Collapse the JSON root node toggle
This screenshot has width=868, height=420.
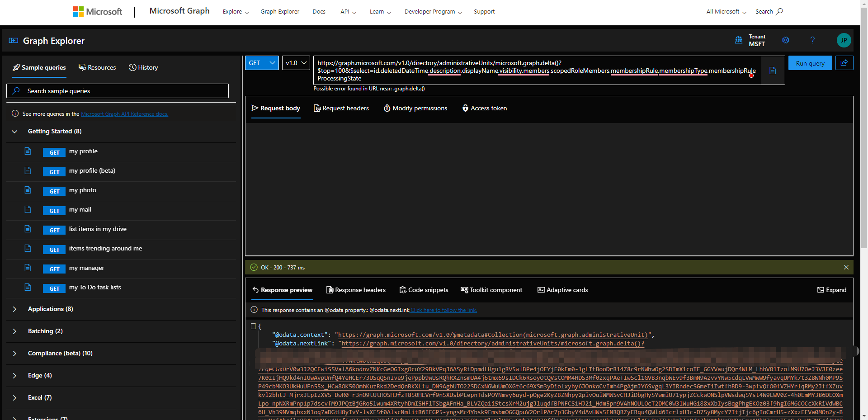[254, 326]
